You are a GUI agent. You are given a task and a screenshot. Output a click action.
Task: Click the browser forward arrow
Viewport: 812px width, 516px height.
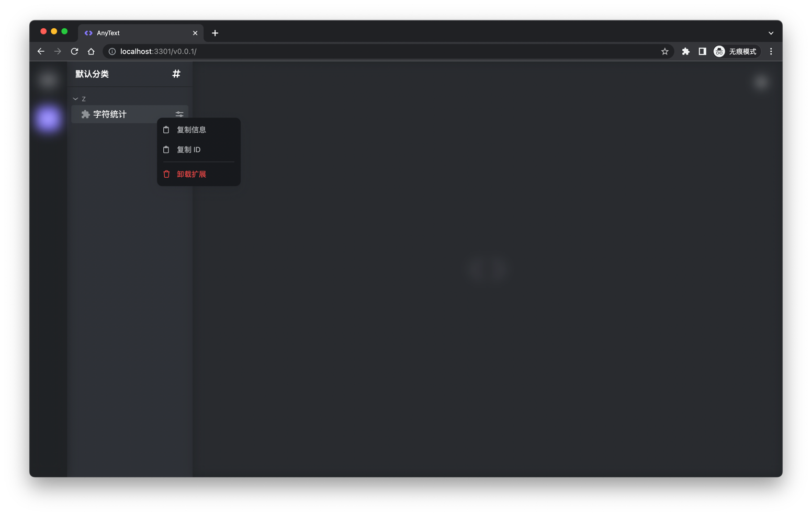[58, 51]
